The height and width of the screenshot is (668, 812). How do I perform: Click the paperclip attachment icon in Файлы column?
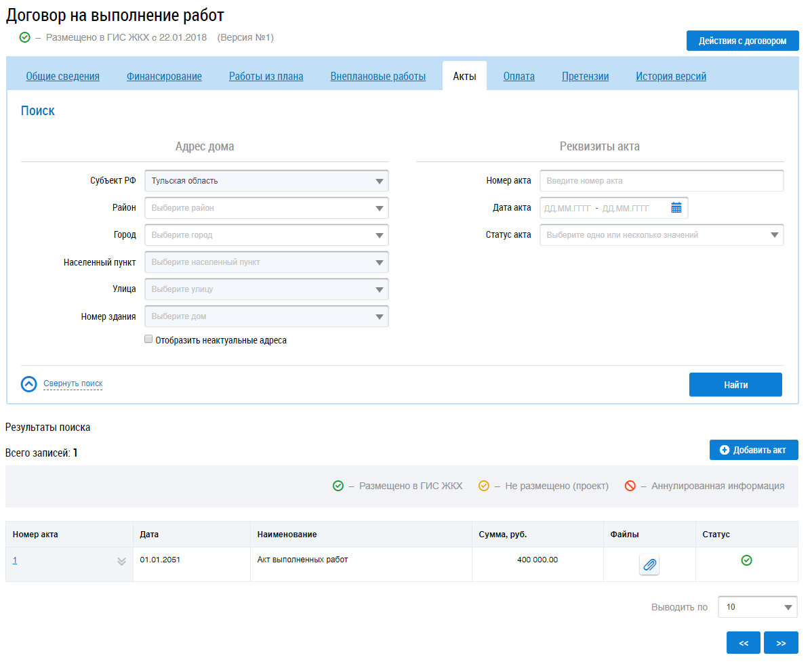click(649, 564)
